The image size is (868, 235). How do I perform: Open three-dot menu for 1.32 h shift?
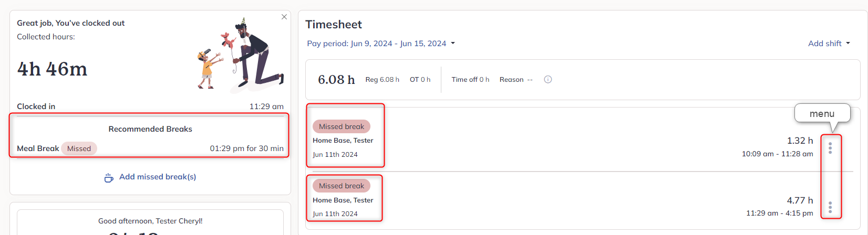(x=830, y=148)
